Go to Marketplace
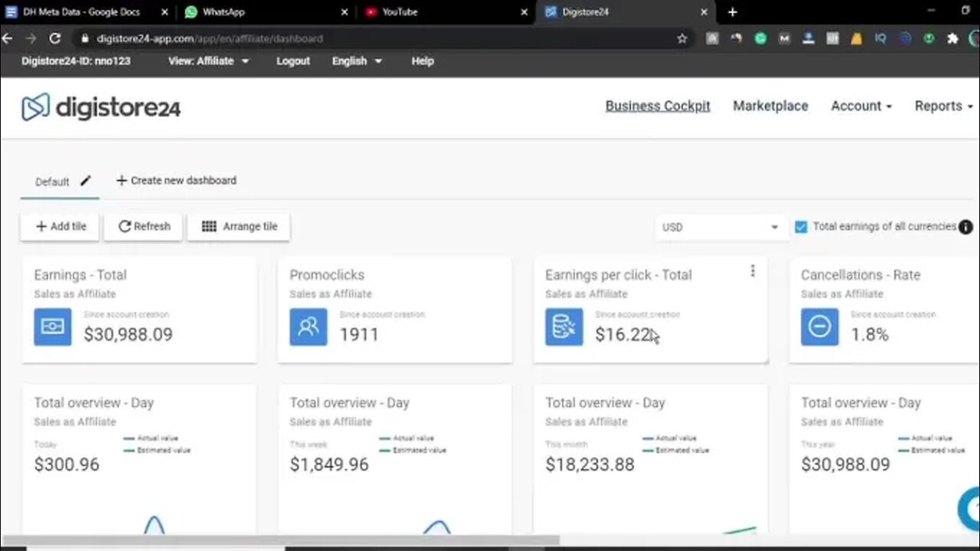The width and height of the screenshot is (980, 551). point(770,106)
